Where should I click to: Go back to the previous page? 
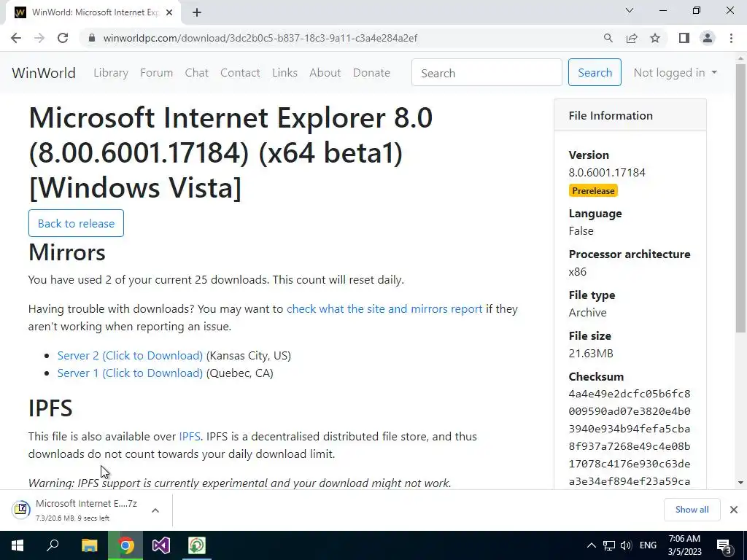coord(16,38)
